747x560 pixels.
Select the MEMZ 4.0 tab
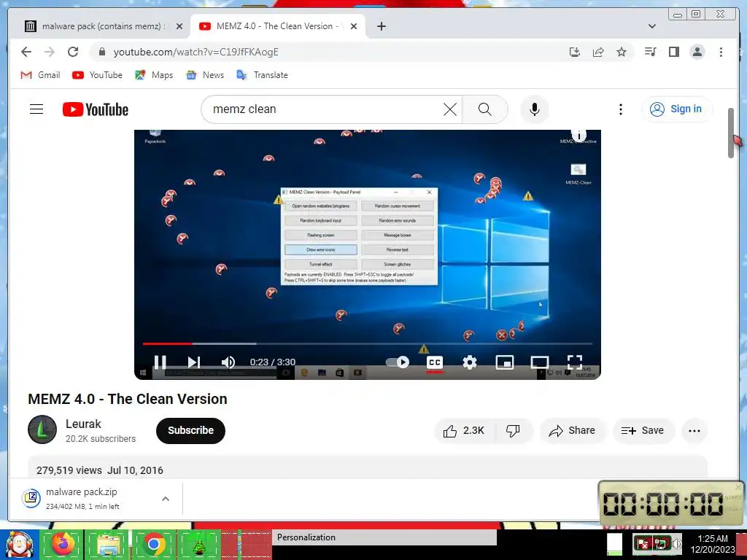(276, 26)
